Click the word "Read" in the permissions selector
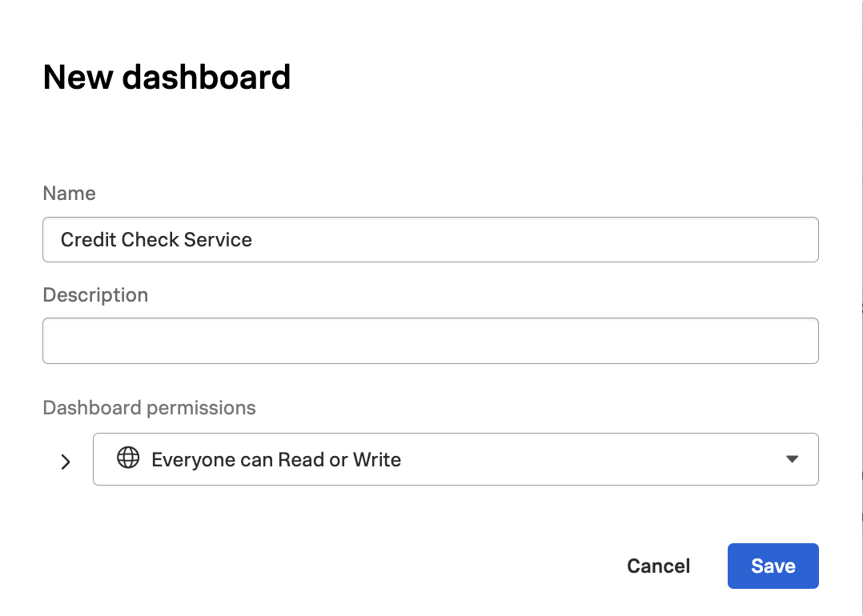This screenshot has width=863, height=616. (303, 460)
